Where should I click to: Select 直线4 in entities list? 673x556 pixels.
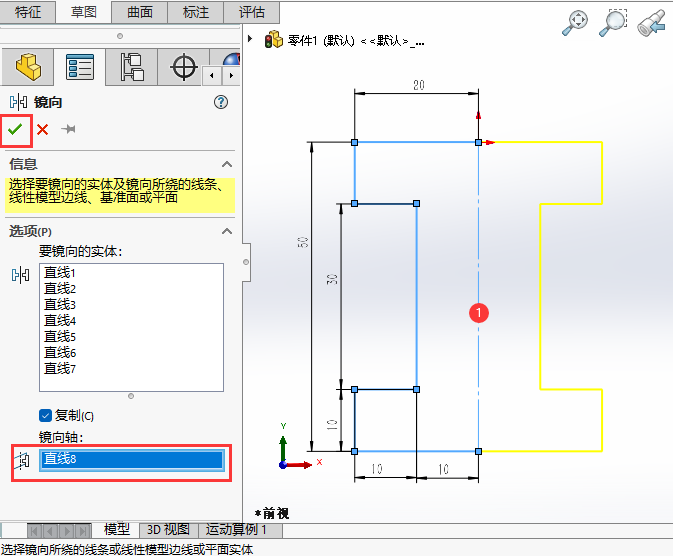pos(60,320)
